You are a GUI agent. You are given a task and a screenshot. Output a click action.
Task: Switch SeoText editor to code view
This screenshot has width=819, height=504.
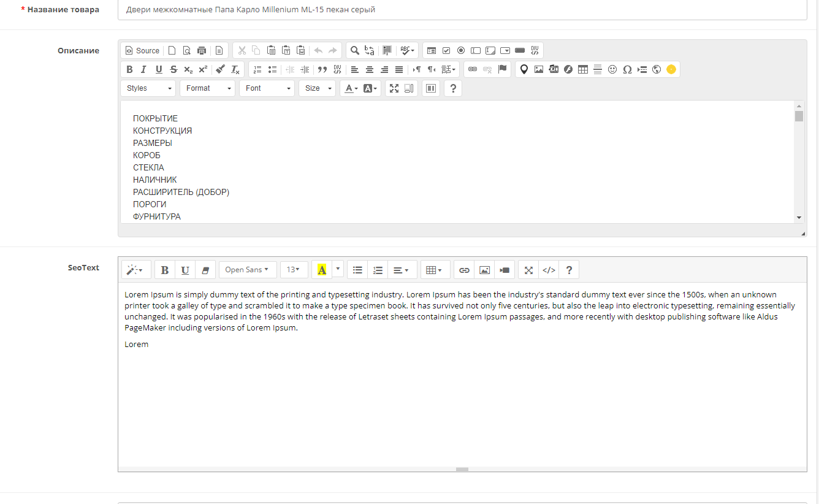[x=549, y=270]
